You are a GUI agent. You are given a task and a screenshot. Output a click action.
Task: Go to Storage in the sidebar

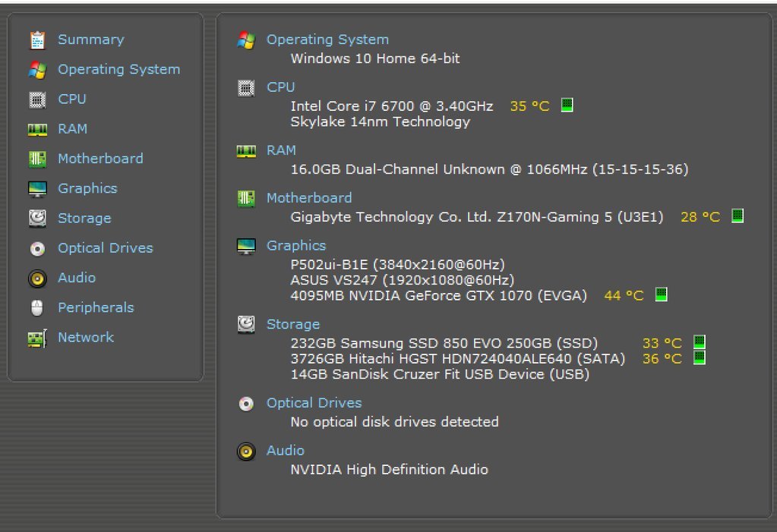[84, 219]
